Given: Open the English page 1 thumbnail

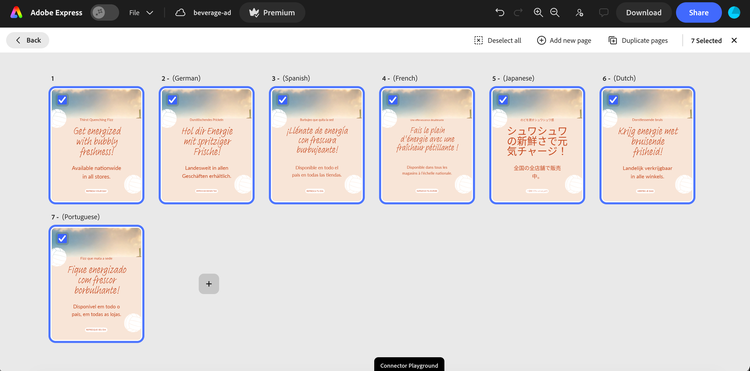Looking at the screenshot, I should (x=97, y=145).
